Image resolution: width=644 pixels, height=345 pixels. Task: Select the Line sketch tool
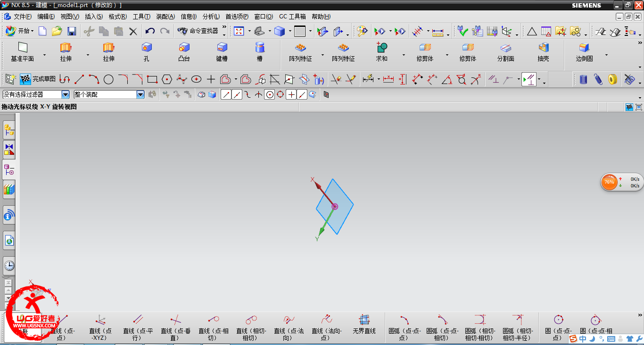[x=79, y=79]
